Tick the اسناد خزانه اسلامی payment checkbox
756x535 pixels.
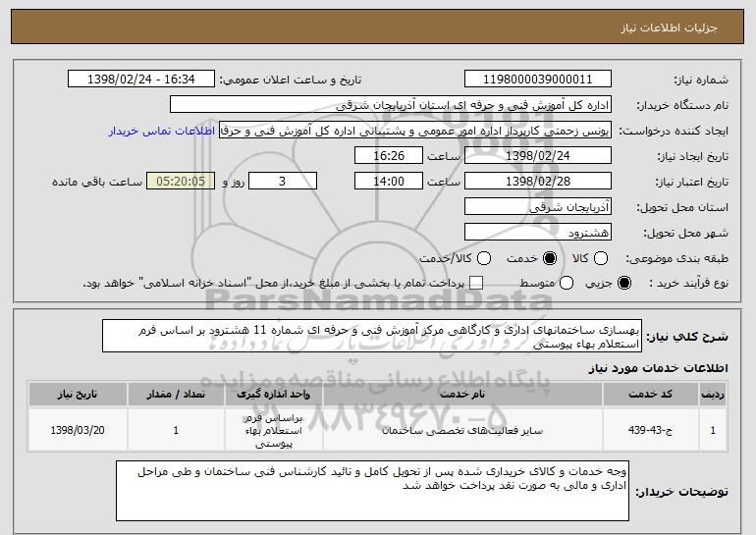pyautogui.click(x=476, y=283)
